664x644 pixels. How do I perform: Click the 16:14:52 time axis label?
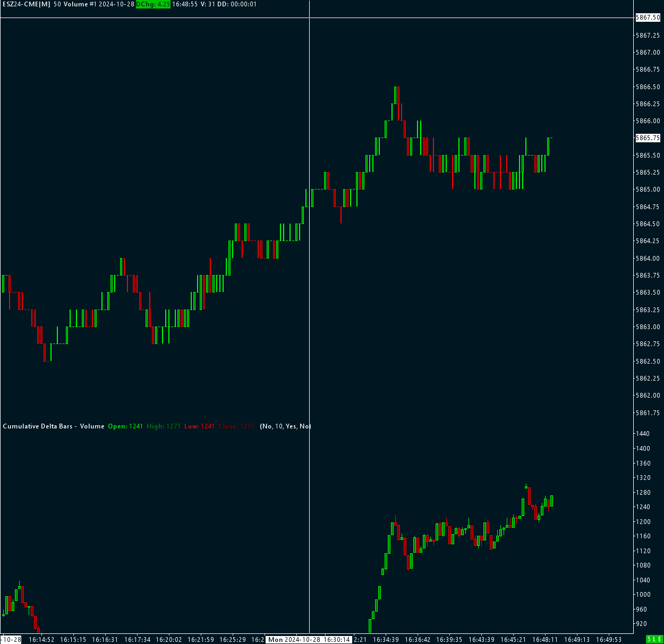pyautogui.click(x=41, y=640)
